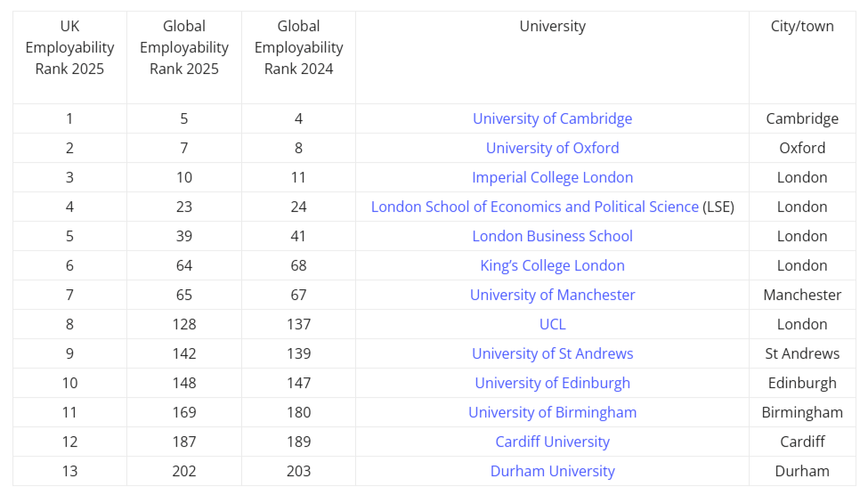Open the University of Oxford link

[x=552, y=148]
